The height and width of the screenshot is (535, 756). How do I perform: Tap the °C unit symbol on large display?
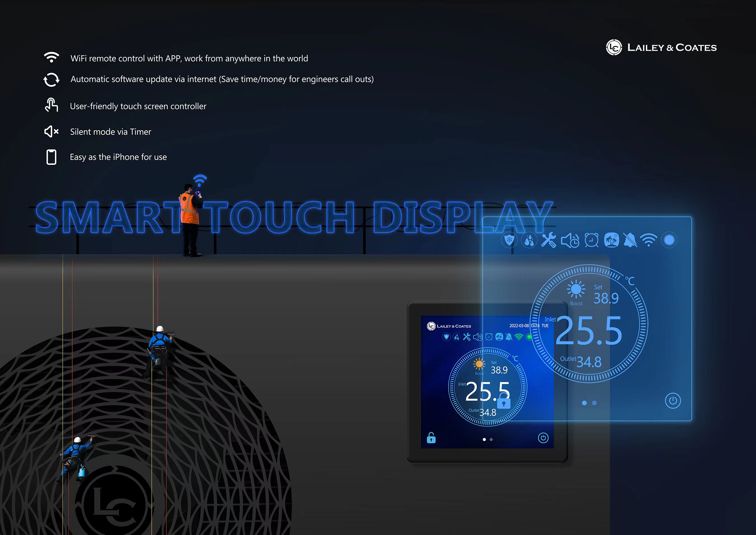coord(630,281)
